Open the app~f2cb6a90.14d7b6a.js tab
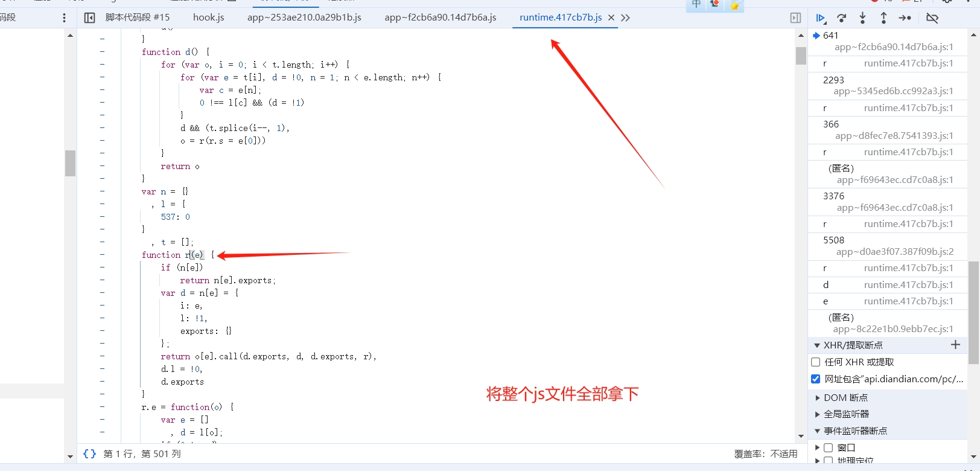Image resolution: width=980 pixels, height=471 pixels. (x=441, y=18)
